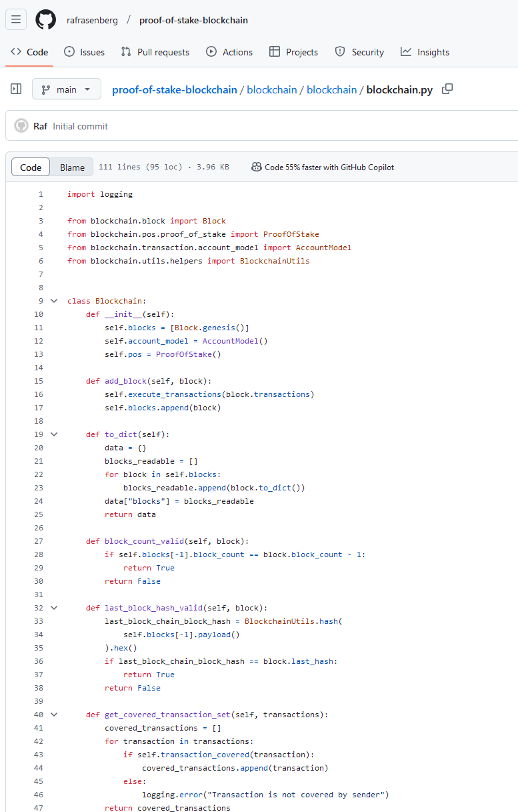Open the Projects tab
The width and height of the screenshot is (518, 812).
coord(293,52)
